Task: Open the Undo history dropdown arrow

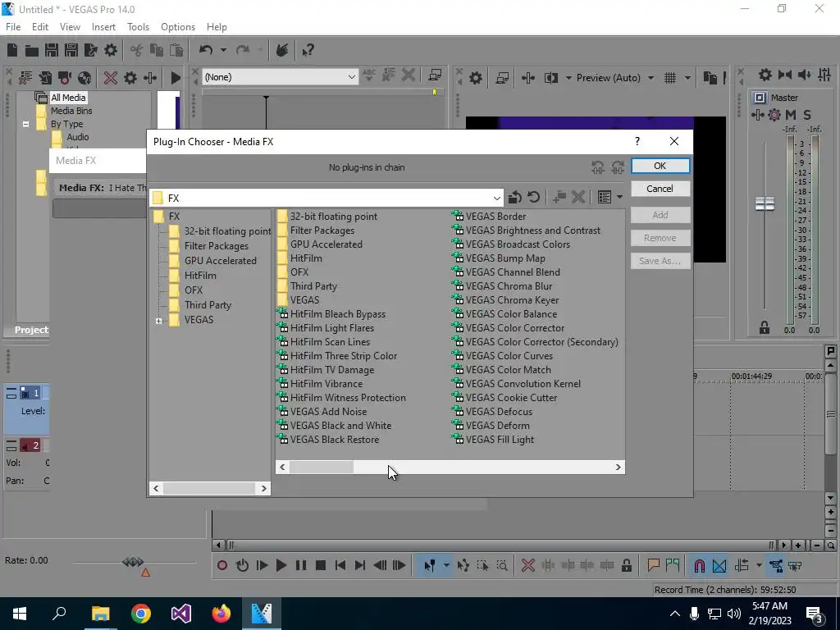Action: [223, 50]
